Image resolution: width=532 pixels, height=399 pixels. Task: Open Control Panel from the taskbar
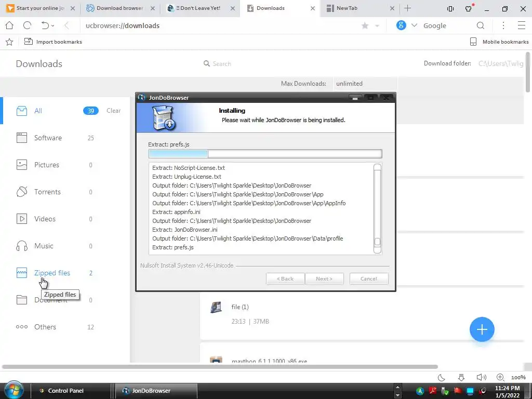click(70, 391)
